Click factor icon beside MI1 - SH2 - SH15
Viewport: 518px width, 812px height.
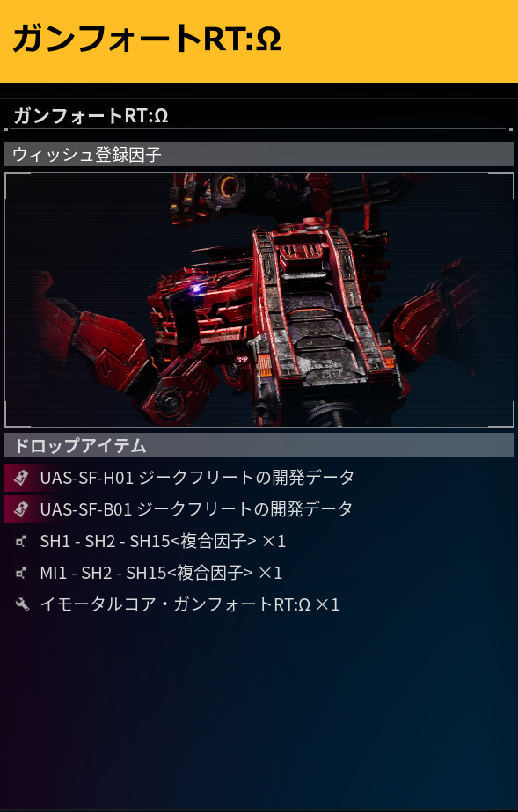[21, 574]
